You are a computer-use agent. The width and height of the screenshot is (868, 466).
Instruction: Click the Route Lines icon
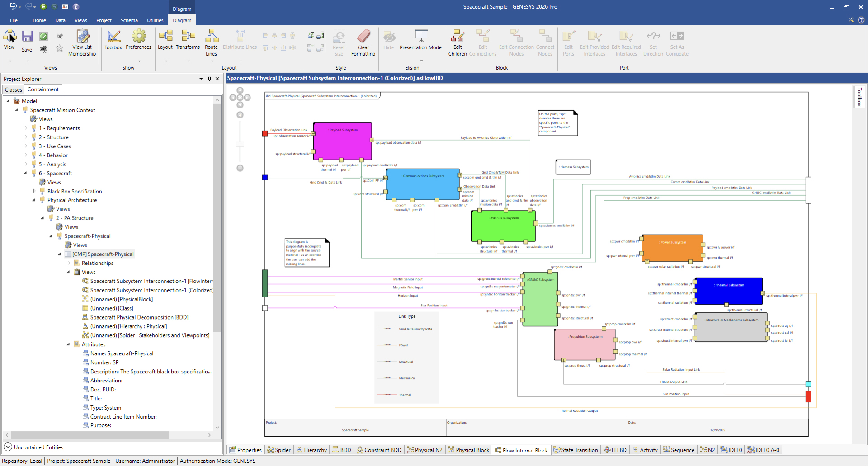click(x=211, y=37)
